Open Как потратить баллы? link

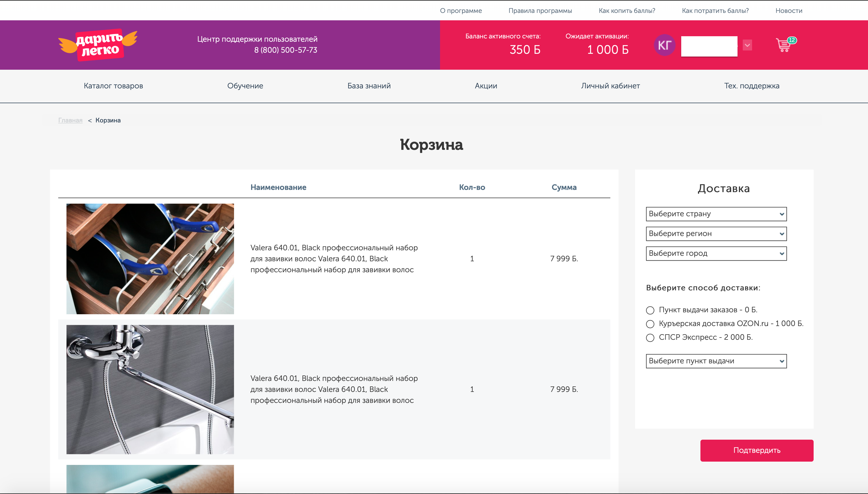coord(715,10)
